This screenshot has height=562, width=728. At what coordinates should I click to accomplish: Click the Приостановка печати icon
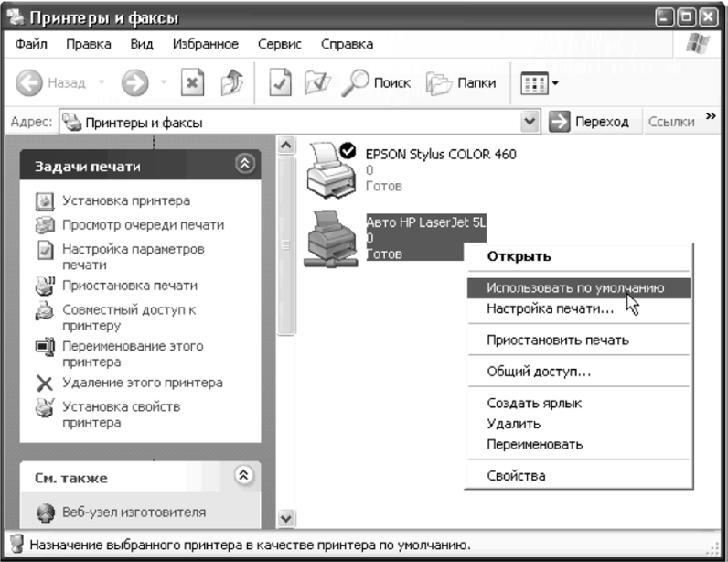(45, 286)
